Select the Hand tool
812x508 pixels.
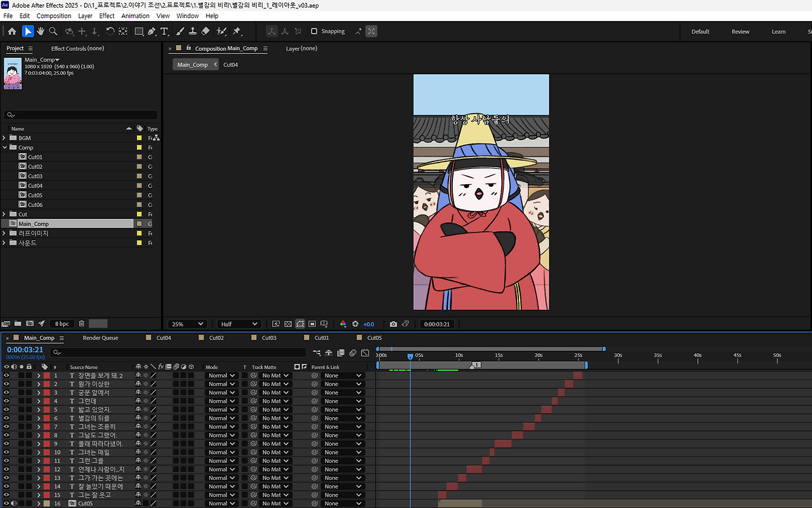41,31
